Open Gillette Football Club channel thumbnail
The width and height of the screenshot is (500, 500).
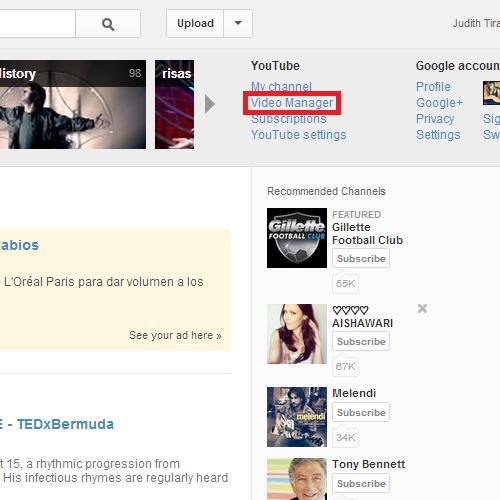297,238
